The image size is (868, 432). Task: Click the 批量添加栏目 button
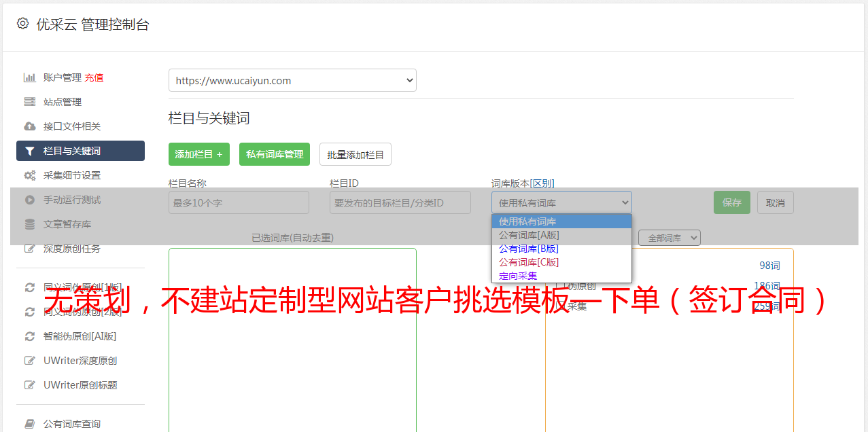click(355, 154)
